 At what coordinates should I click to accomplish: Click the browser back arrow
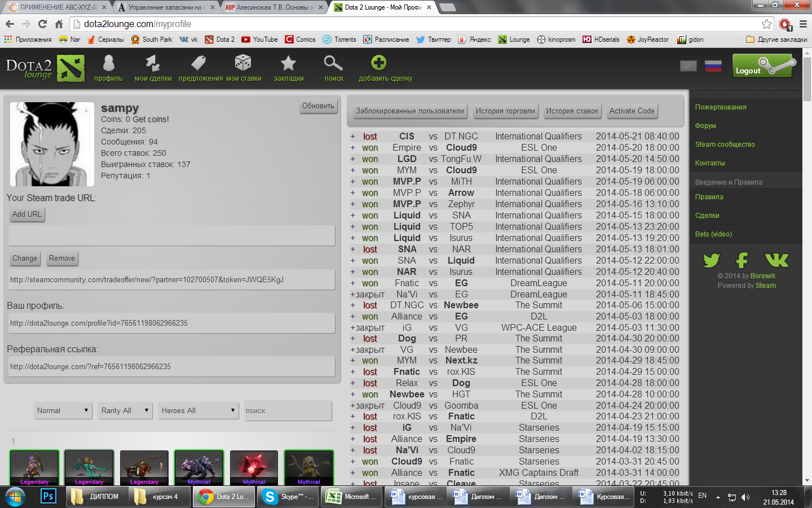(10, 24)
